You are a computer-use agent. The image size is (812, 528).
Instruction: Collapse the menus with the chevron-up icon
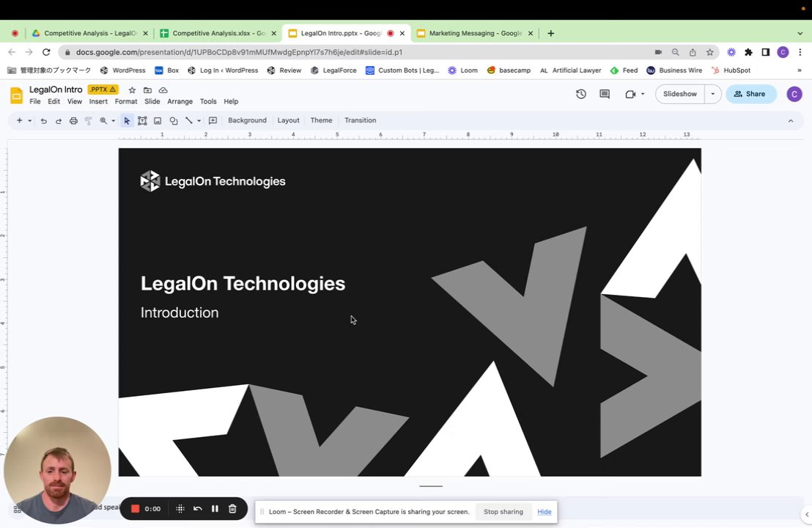[x=791, y=121]
